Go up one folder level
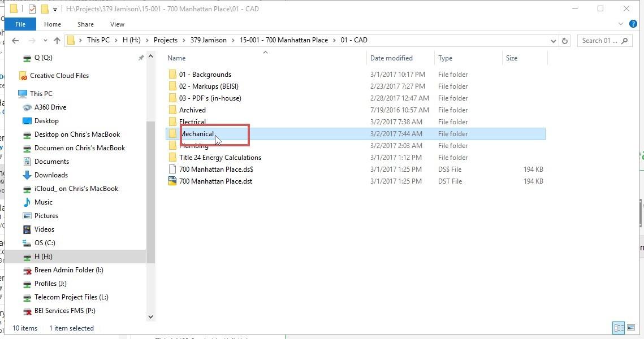The width and height of the screenshot is (644, 339). [57, 40]
